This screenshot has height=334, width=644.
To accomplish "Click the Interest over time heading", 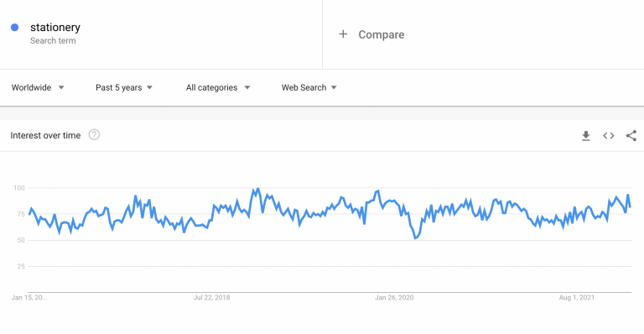I will pos(45,136).
